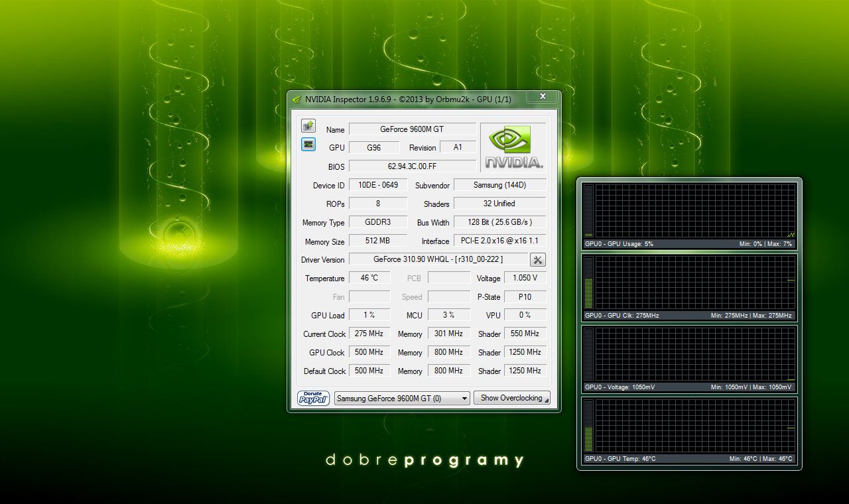
Task: Click the GPU Clk graph in monitor window
Action: [x=695, y=283]
